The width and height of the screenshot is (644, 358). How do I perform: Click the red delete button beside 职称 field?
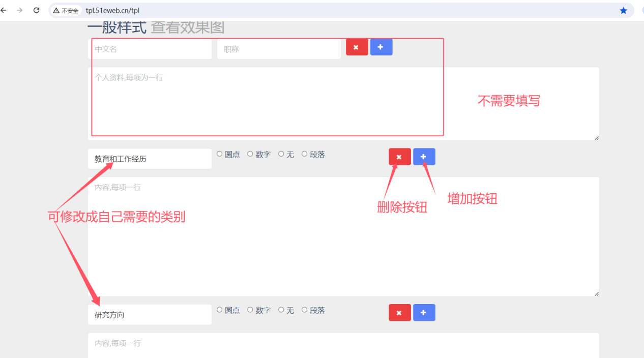pos(357,47)
